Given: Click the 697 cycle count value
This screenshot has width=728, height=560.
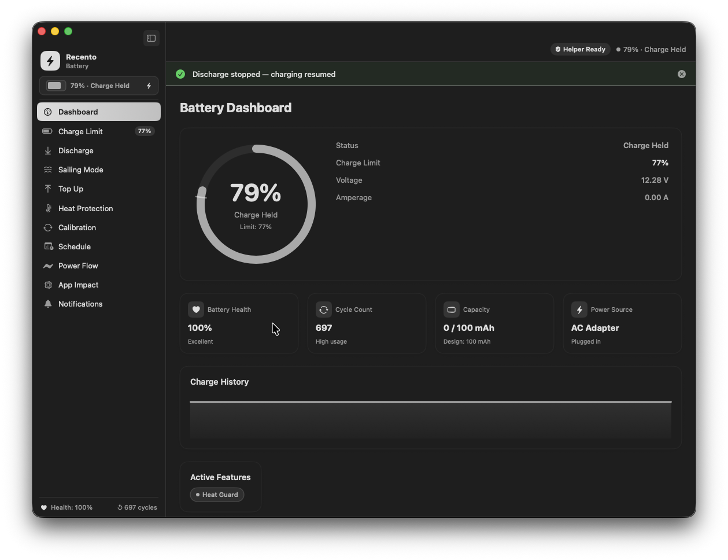Looking at the screenshot, I should 324,328.
